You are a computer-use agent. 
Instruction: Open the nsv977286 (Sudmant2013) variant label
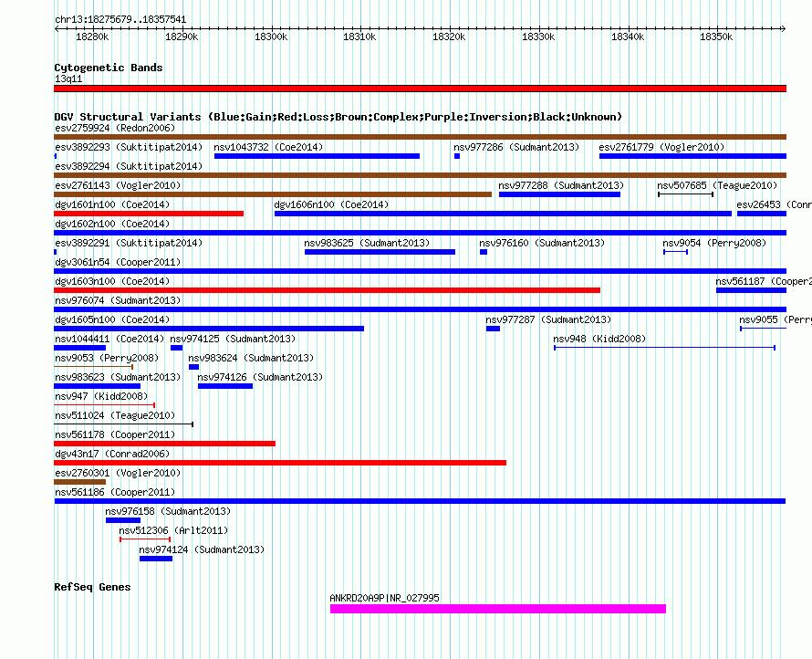tap(516, 147)
